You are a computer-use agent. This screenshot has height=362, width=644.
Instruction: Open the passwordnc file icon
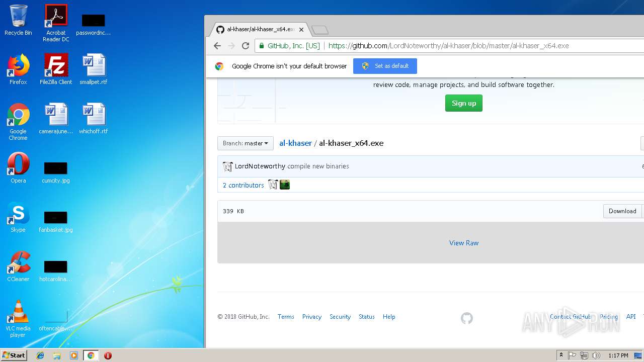coord(93,25)
